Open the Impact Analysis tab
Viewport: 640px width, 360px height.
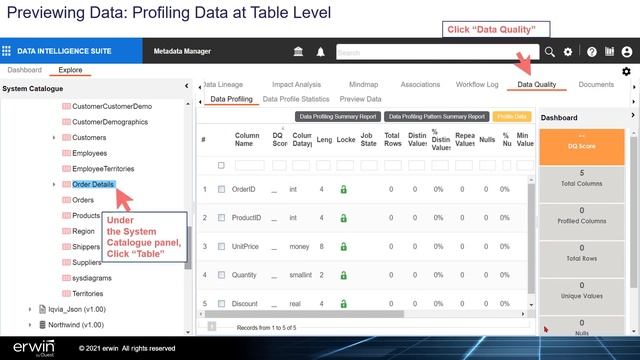(296, 84)
